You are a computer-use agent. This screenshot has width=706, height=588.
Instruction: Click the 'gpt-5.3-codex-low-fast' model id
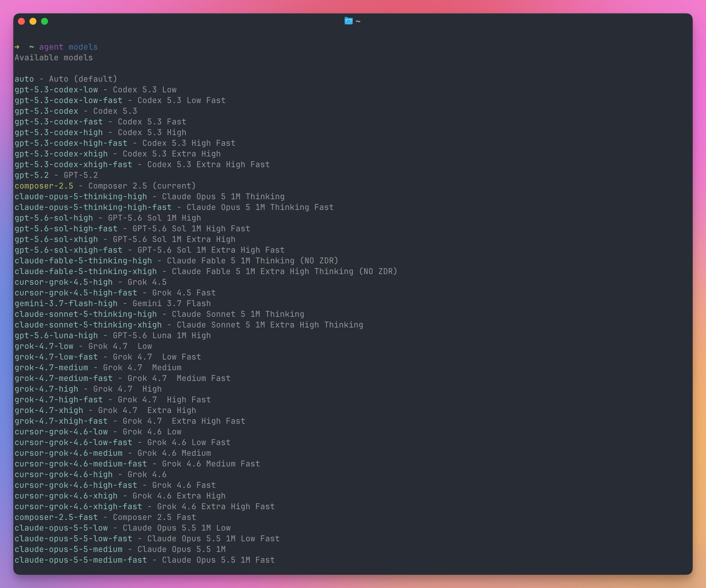(x=68, y=100)
